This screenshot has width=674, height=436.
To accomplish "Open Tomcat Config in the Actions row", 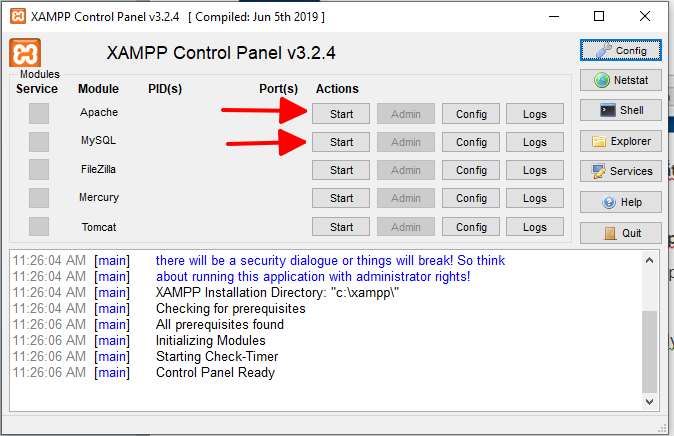I will (471, 227).
